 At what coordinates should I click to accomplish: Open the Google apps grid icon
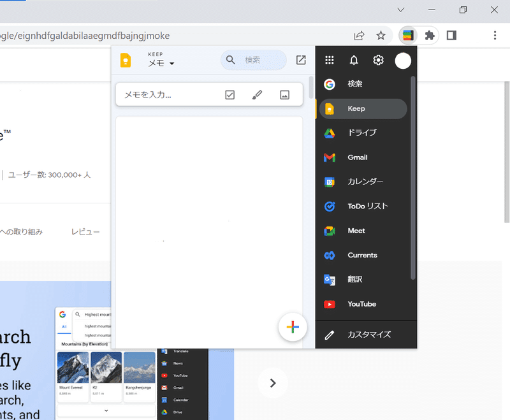[x=329, y=60]
